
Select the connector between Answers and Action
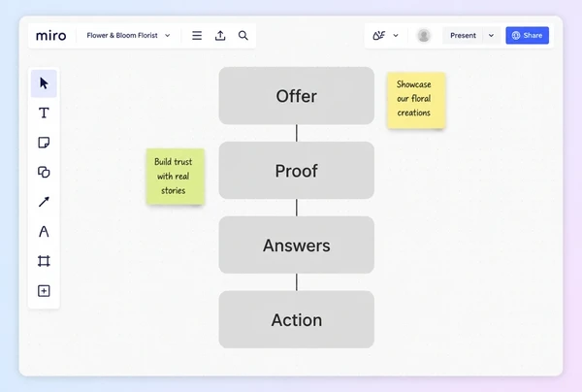(297, 282)
